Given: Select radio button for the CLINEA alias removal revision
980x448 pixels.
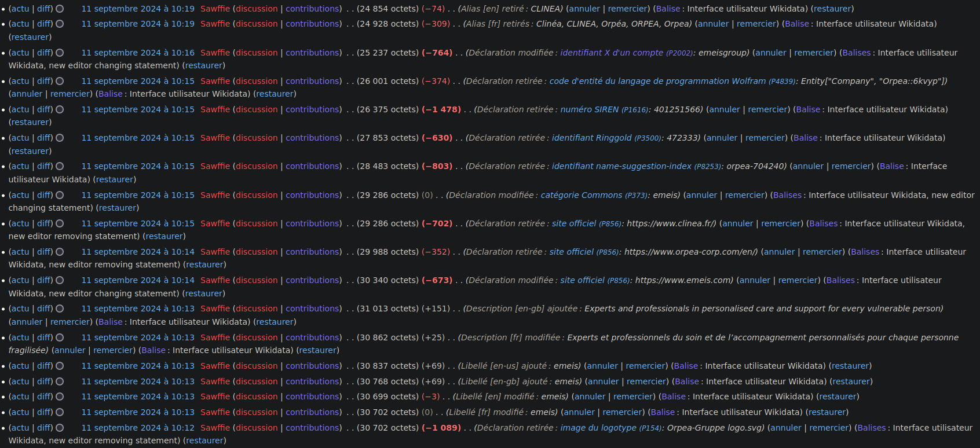Looking at the screenshot, I should tap(60, 9).
